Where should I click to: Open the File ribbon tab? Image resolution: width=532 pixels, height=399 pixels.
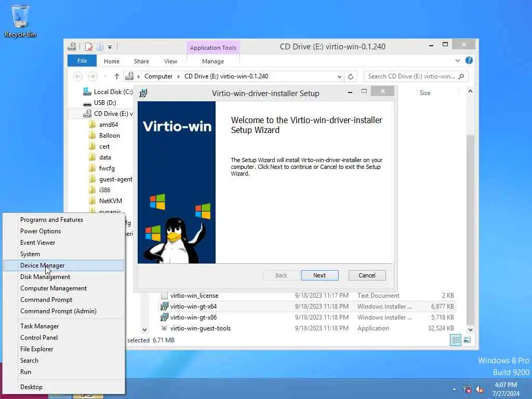click(x=82, y=61)
